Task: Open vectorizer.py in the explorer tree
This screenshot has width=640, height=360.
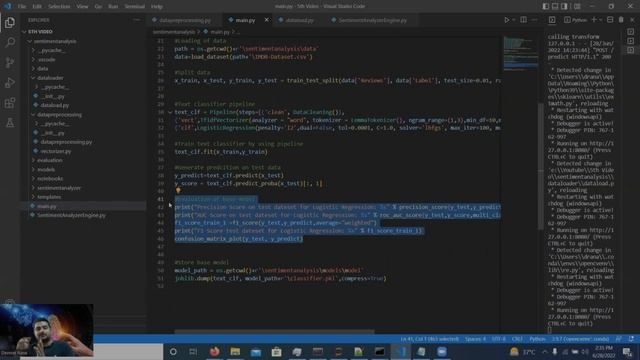Action: click(x=83, y=151)
